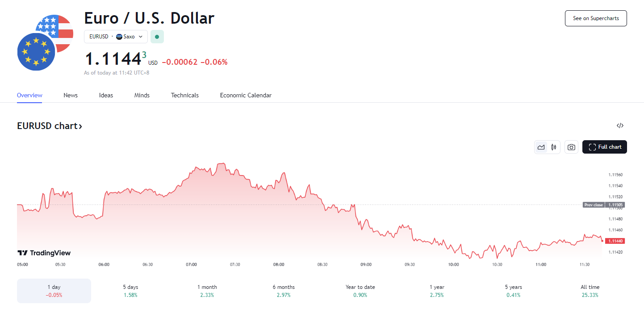This screenshot has width=644, height=313.
Task: Switch to area chart style icon
Action: (541, 147)
